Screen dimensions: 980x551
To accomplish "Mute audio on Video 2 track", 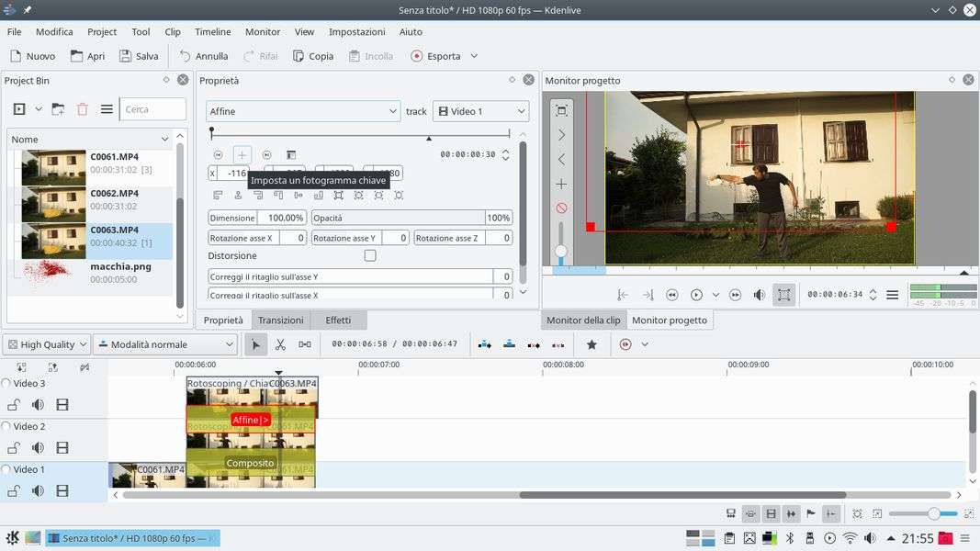I will (38, 448).
